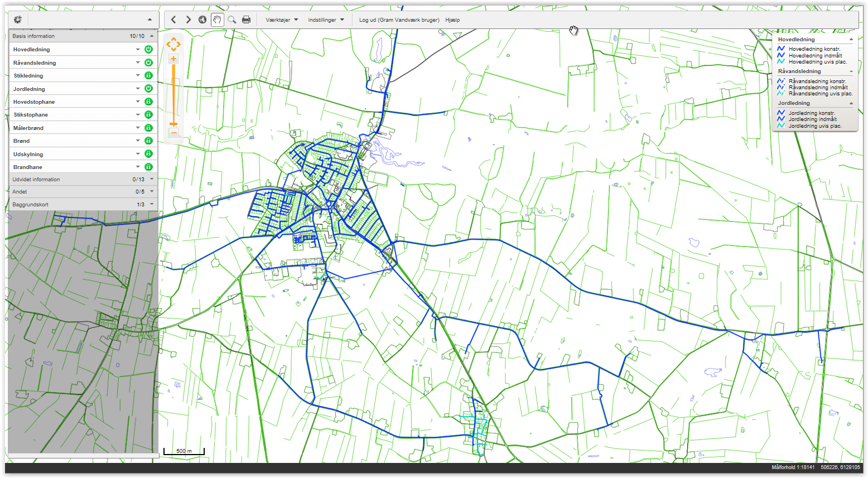Click the 500 m scale bar

tap(184, 451)
